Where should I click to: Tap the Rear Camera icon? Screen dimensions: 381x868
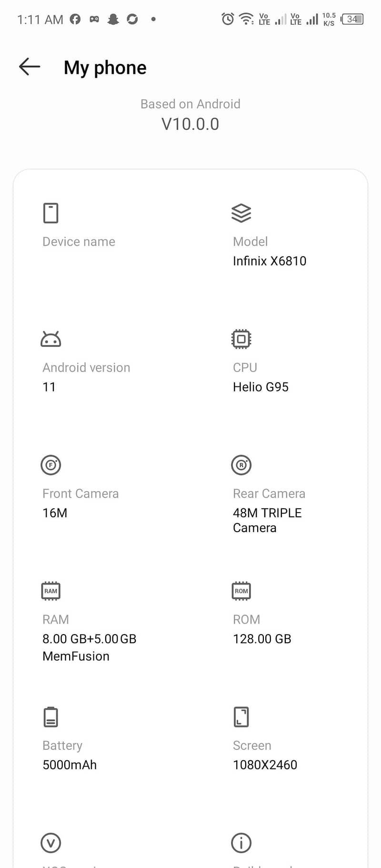pos(241,465)
